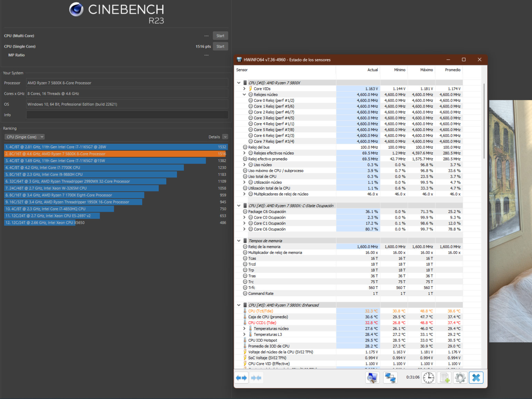Open CPU (Single Core) ranking dropdown

(24, 137)
